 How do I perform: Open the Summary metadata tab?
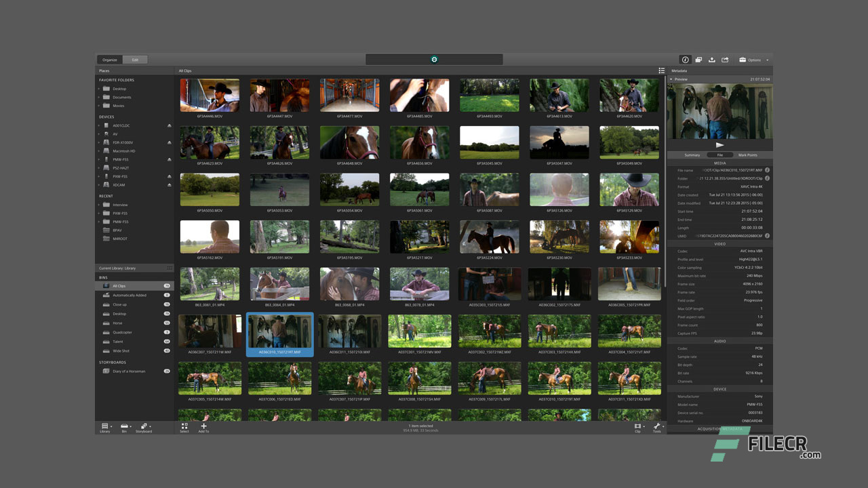(x=692, y=155)
